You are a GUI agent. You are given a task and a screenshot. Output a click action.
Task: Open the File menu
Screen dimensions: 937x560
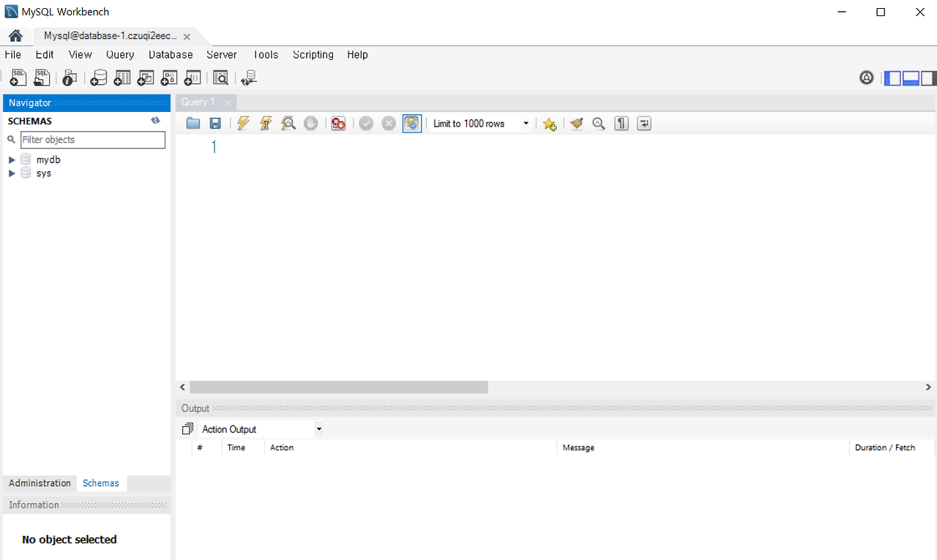pyautogui.click(x=13, y=55)
